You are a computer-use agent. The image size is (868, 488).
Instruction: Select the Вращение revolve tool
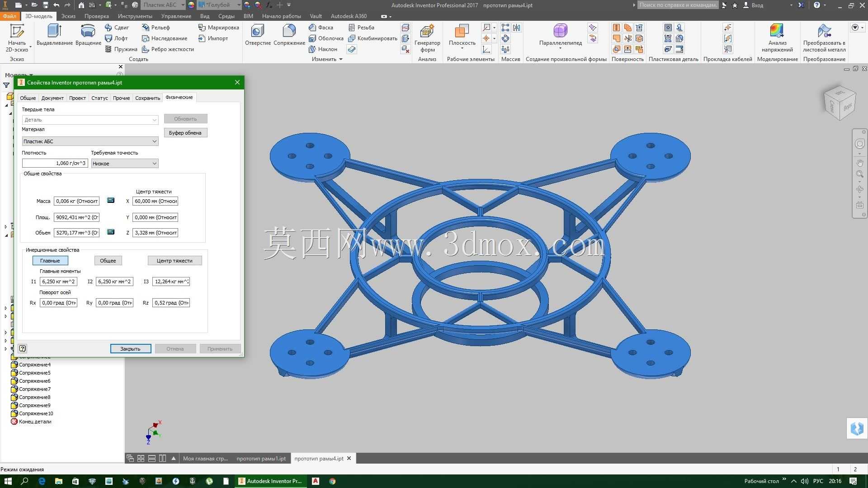click(88, 35)
